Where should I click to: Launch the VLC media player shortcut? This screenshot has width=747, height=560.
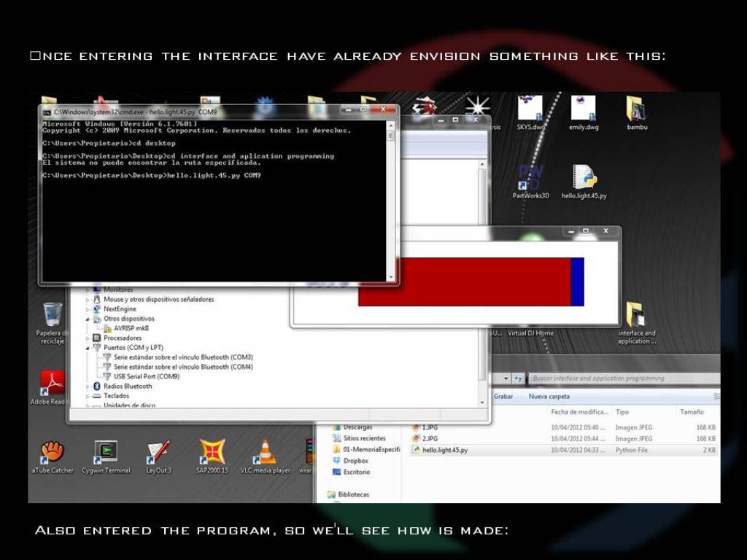click(265, 452)
